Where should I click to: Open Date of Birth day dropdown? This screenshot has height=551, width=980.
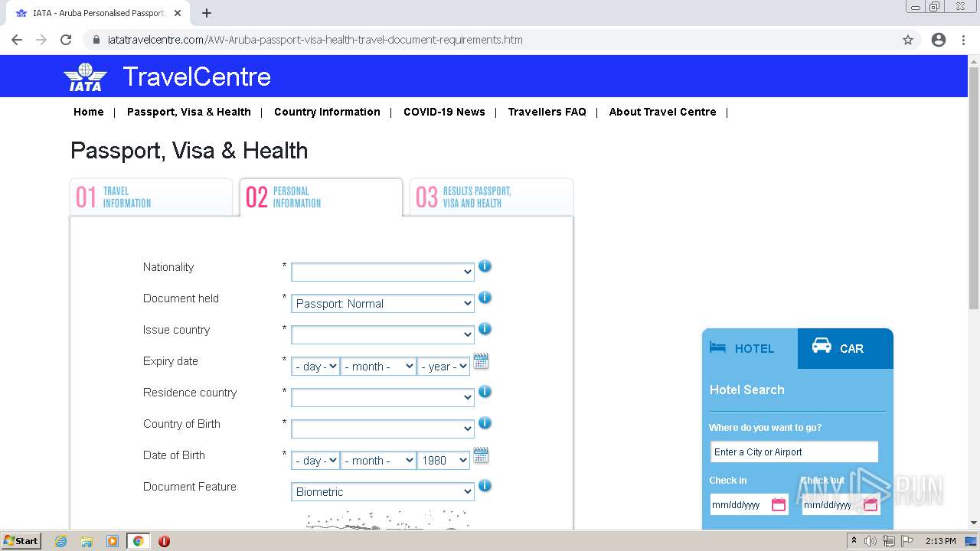(x=315, y=461)
